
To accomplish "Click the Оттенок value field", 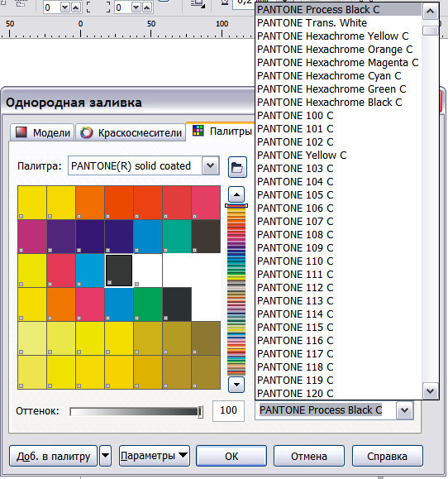I will [228, 410].
